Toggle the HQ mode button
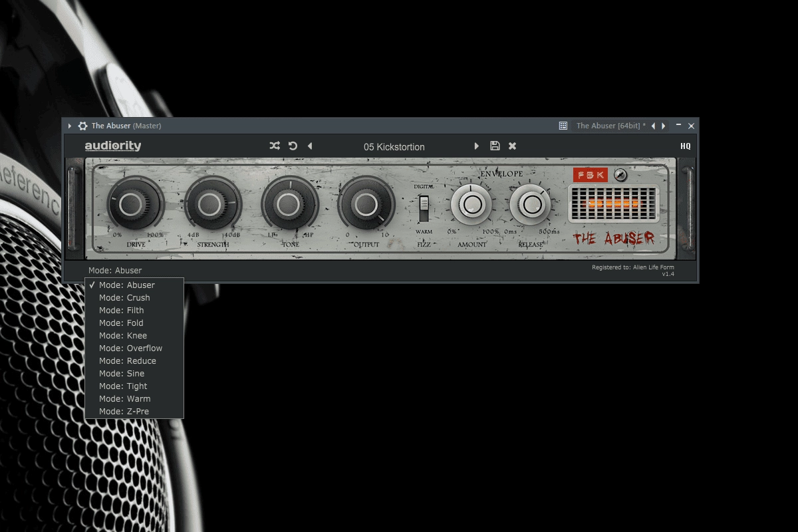This screenshot has width=798, height=532. point(685,146)
